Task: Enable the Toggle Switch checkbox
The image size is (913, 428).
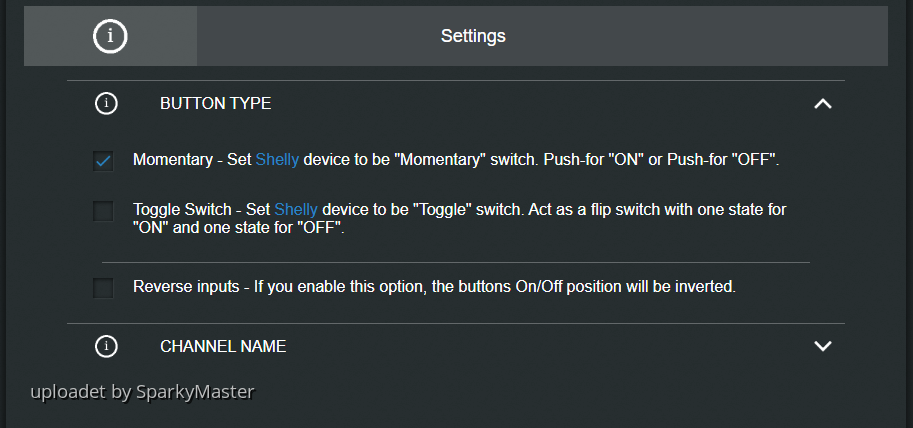Action: (103, 211)
